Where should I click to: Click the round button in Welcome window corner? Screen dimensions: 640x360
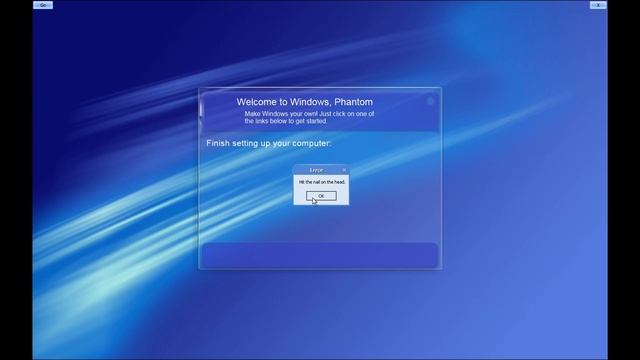point(430,101)
